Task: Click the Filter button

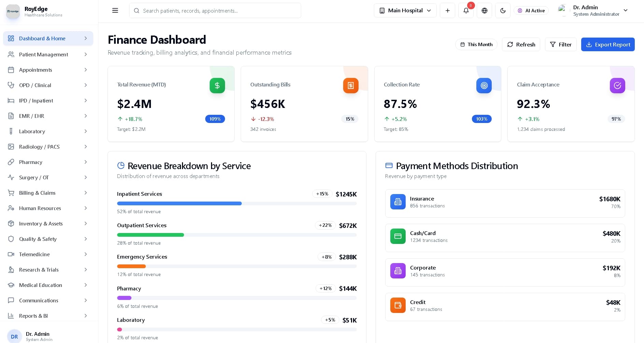Action: [x=561, y=44]
